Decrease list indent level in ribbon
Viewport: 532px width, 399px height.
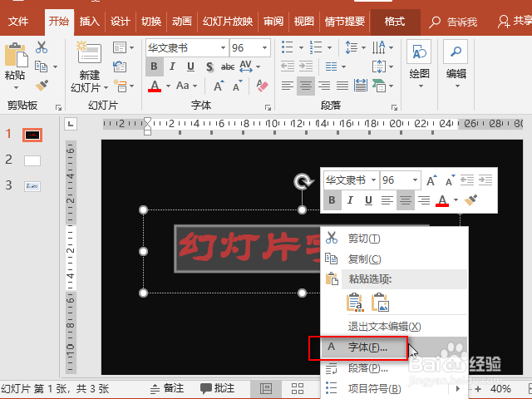[x=288, y=66]
